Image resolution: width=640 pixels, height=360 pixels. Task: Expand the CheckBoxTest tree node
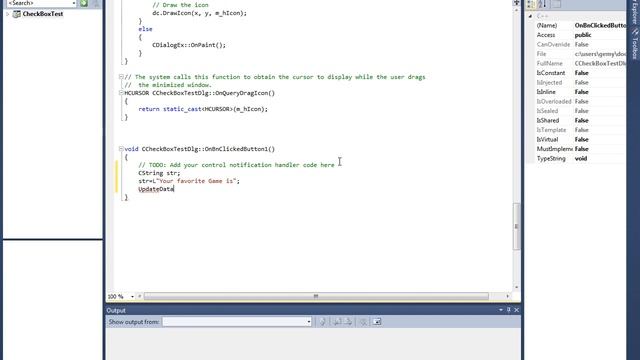[7, 14]
